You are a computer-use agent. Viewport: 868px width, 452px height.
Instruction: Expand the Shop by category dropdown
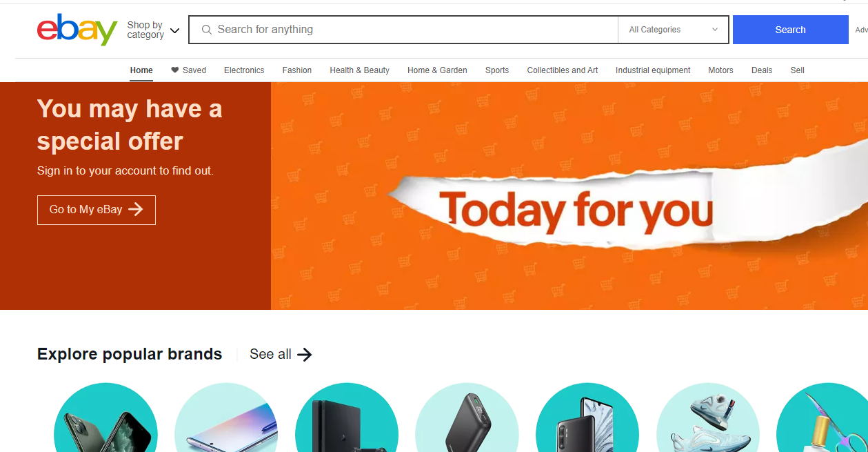click(x=153, y=30)
